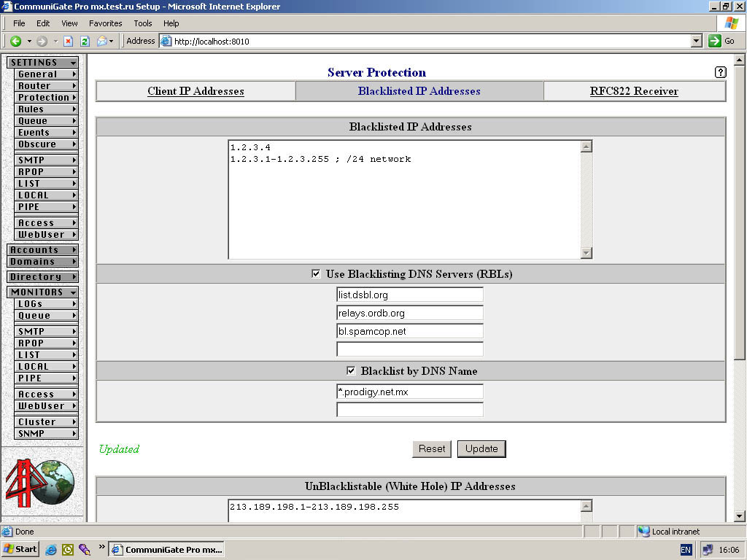747x560 pixels.
Task: Open the Windows Start menu
Action: click(20, 549)
